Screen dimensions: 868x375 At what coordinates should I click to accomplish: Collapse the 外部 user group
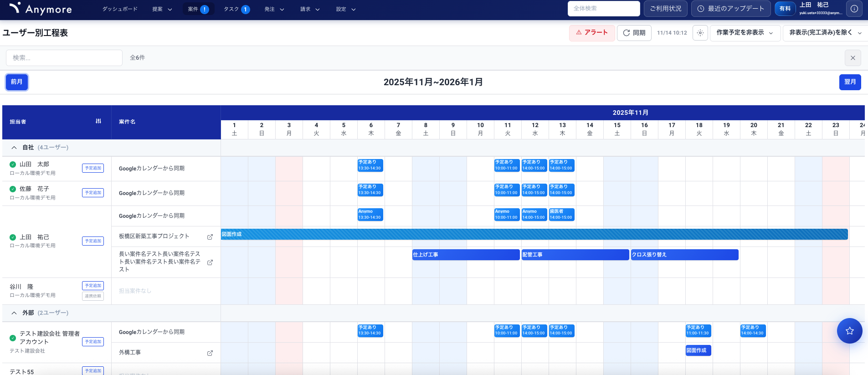(x=14, y=313)
